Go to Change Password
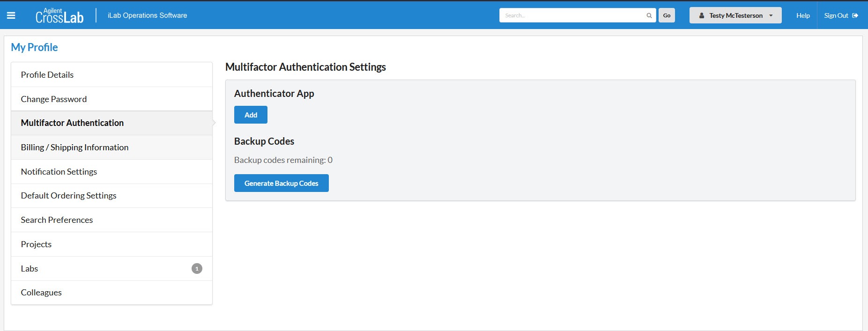 click(54, 99)
